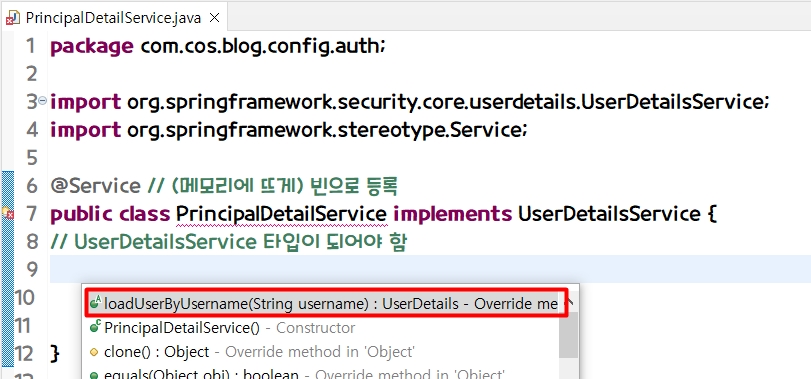
Task: Click the error marker beside line 7
Action: pos(8,213)
